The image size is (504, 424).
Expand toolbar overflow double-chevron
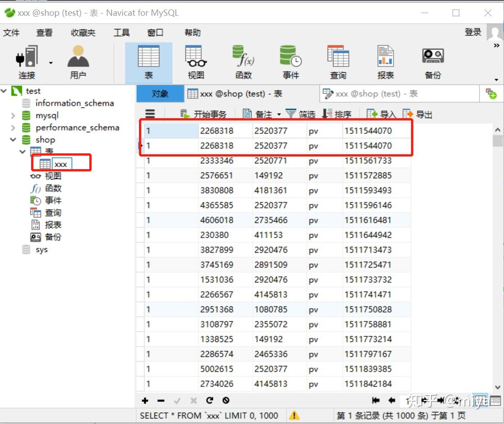click(497, 46)
